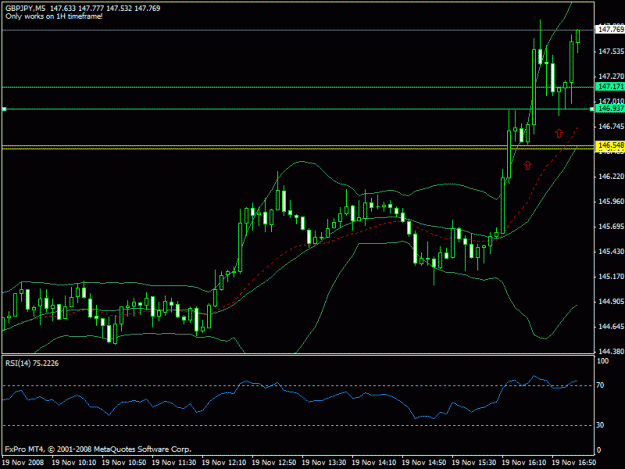Click the '19 Nov 10:10' time axis label
Viewport: 625px width, 469px height.
coord(74,463)
